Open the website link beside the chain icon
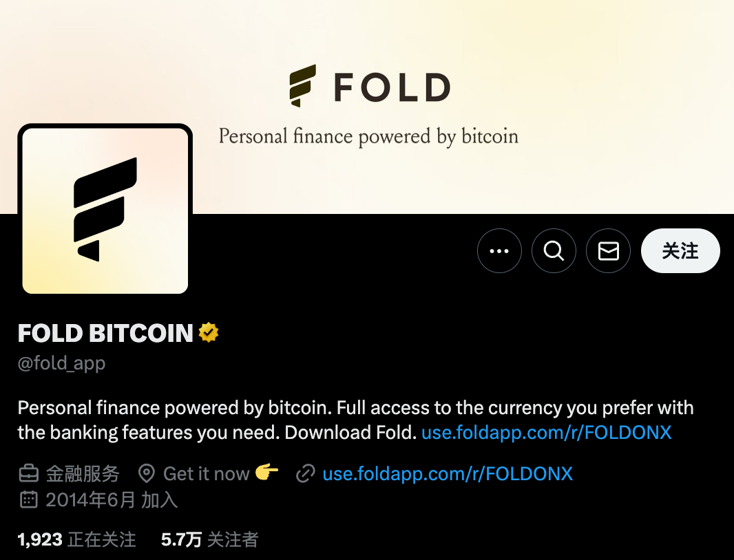734x560 pixels. [448, 473]
